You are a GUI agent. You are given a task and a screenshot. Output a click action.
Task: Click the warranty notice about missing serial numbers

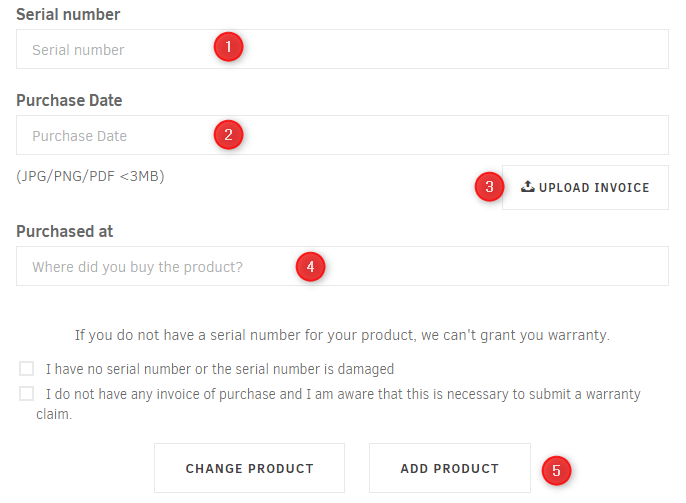click(x=342, y=335)
